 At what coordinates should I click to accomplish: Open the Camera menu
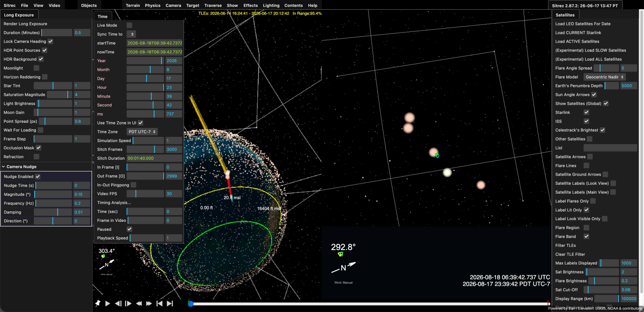pyautogui.click(x=173, y=5)
